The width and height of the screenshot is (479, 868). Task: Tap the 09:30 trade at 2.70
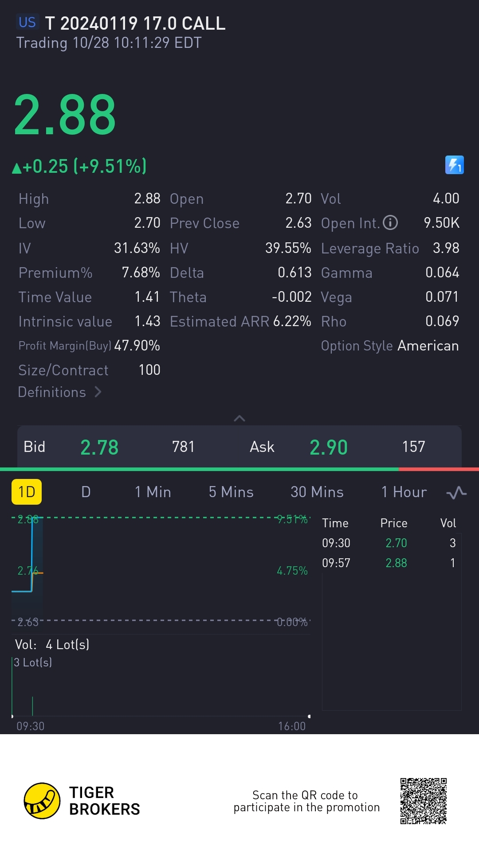[390, 543]
